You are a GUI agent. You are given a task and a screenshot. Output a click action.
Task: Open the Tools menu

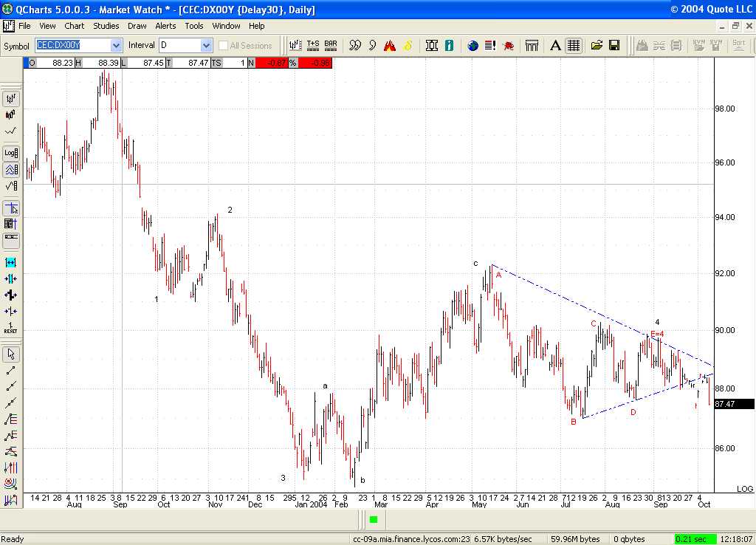[194, 26]
